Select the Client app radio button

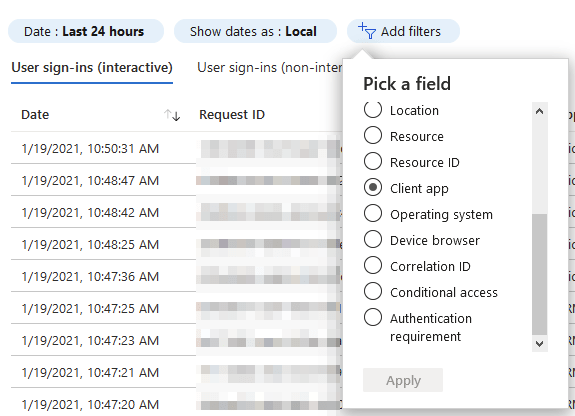coord(373,187)
